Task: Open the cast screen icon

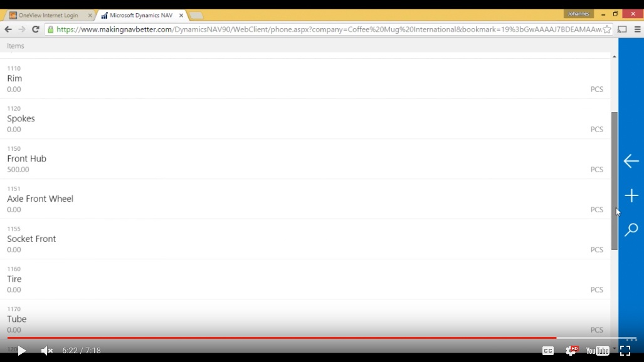Action: pyautogui.click(x=622, y=29)
